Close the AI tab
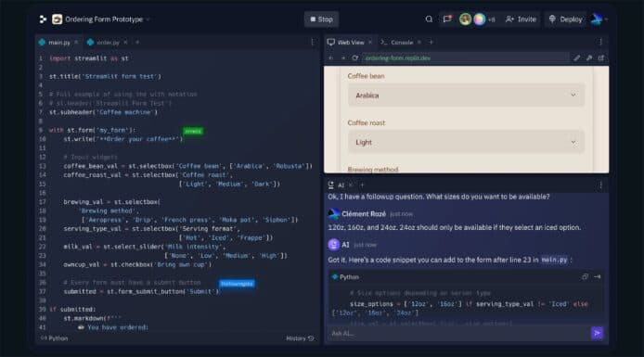The width and height of the screenshot is (644, 357). (x=351, y=185)
